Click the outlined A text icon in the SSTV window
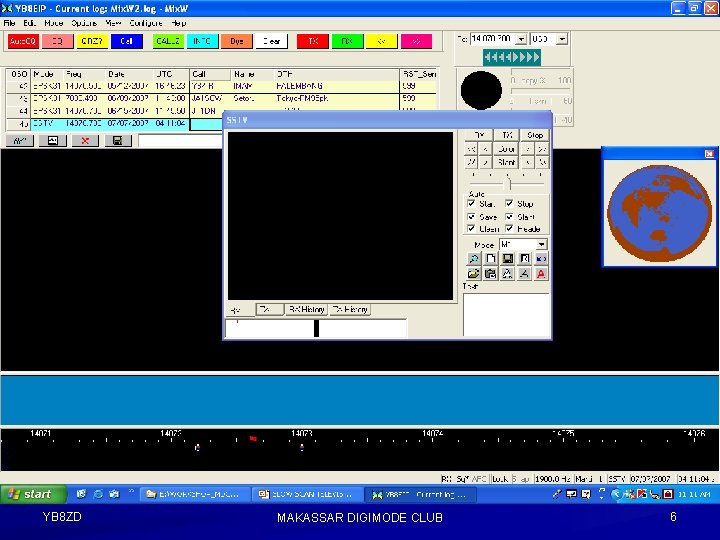The height and width of the screenshot is (540, 720). click(x=507, y=274)
